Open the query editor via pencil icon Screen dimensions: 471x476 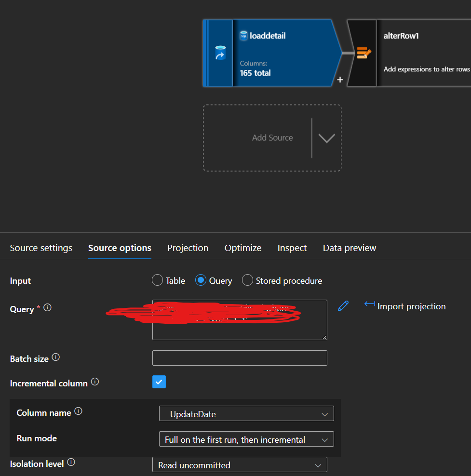[x=343, y=306]
